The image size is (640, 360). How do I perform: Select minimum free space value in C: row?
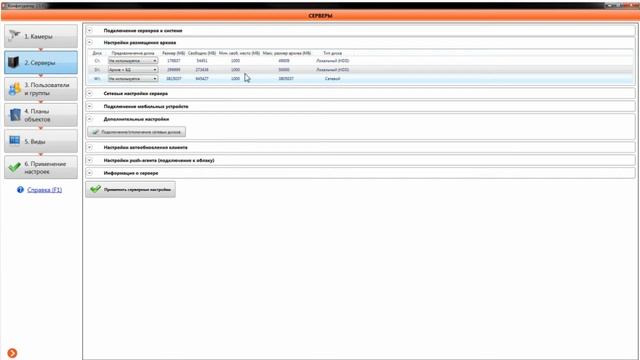pos(236,61)
